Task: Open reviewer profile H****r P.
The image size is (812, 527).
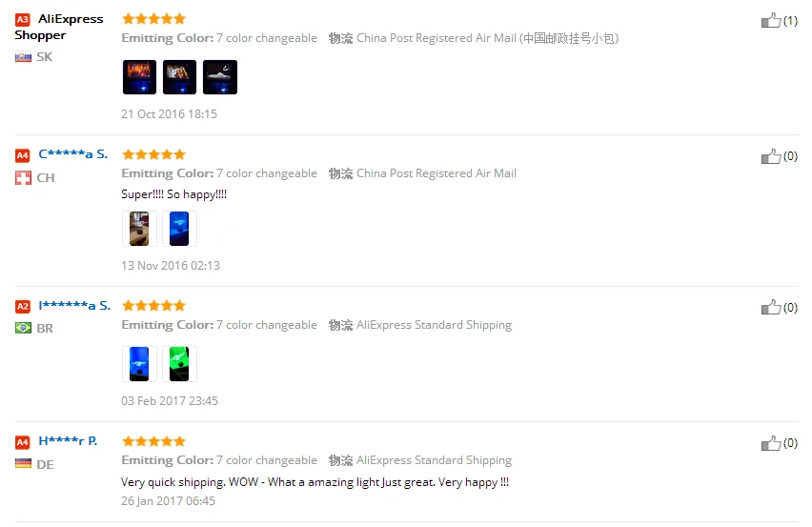Action: click(x=68, y=441)
